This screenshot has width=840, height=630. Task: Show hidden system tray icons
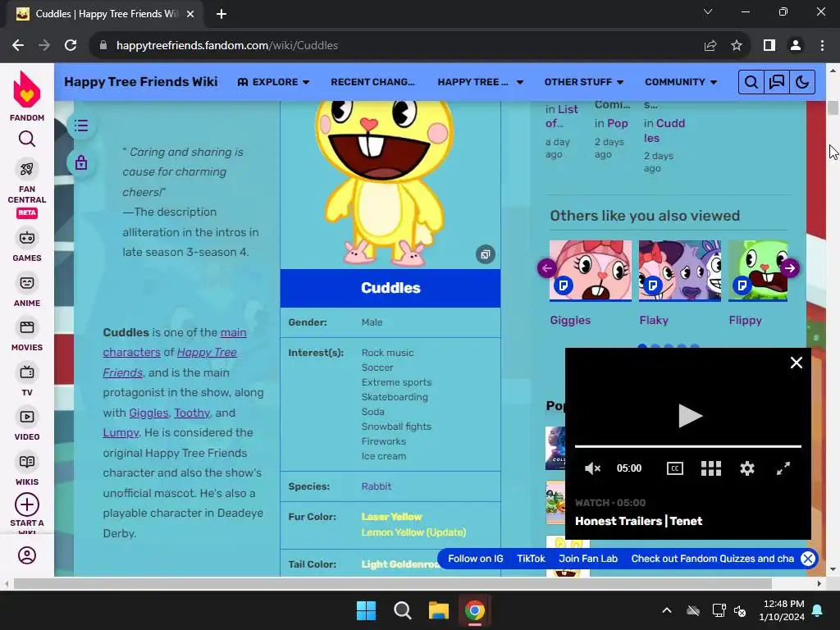point(667,610)
